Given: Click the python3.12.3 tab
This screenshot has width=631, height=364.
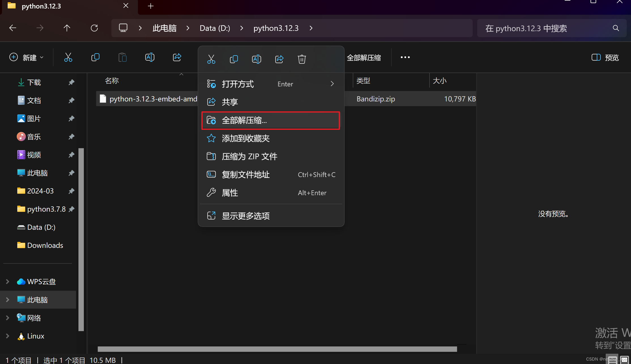Looking at the screenshot, I should coord(41,6).
